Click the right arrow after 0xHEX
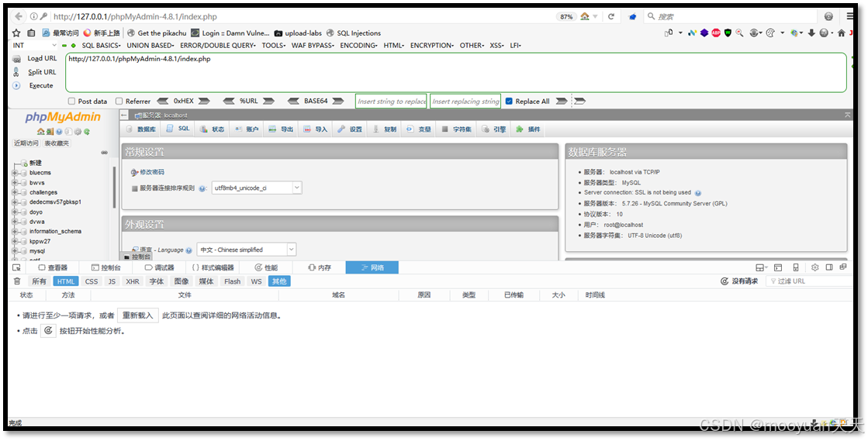 point(204,102)
